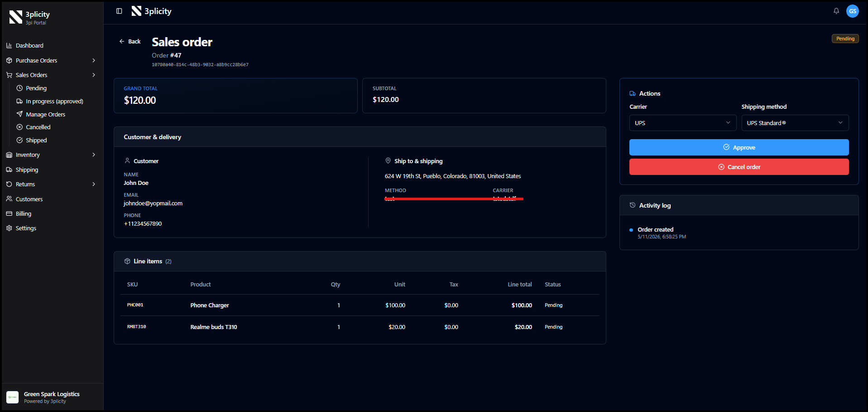Click the 3plicity logo in the top bar

click(x=136, y=11)
